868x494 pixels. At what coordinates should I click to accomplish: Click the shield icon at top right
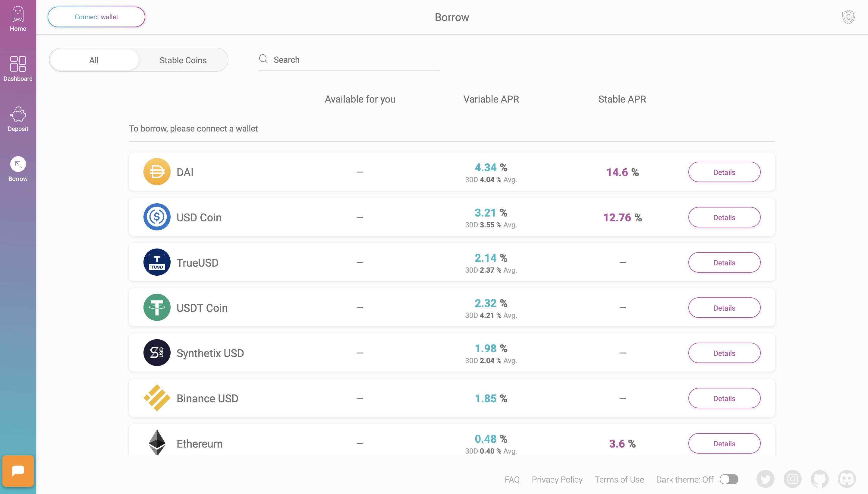coord(849,17)
